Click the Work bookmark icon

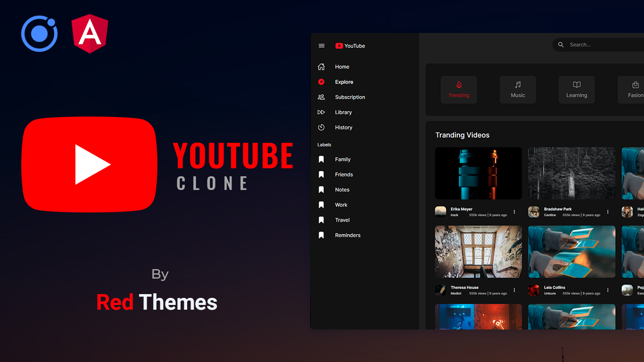(x=321, y=205)
